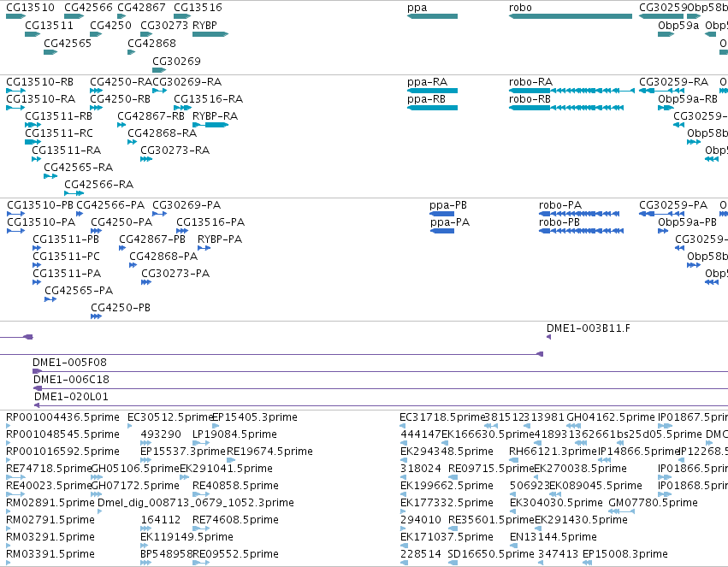The height and width of the screenshot is (567, 728).
Task: Click the RYBP gene label
Action: pos(204,25)
